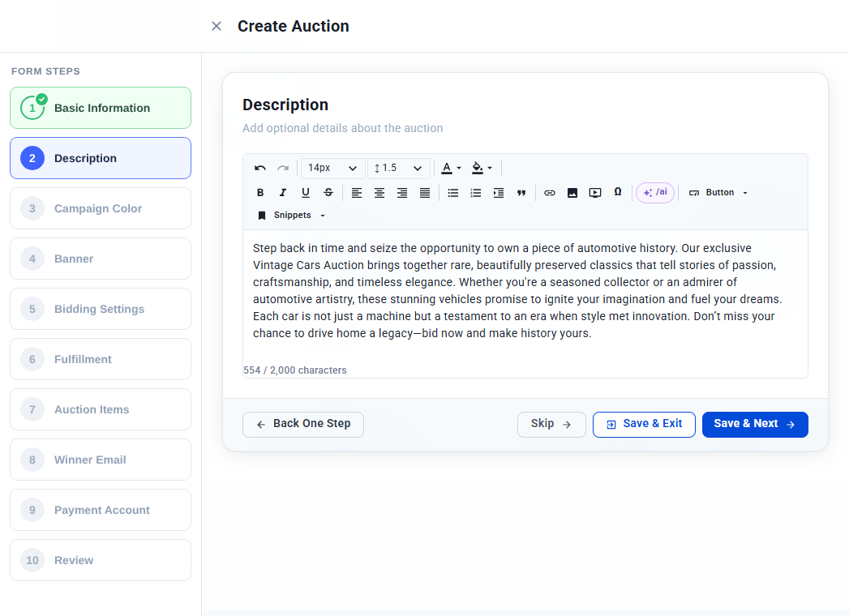This screenshot has height=616, width=849.
Task: Close the Create Auction form
Action: [216, 26]
